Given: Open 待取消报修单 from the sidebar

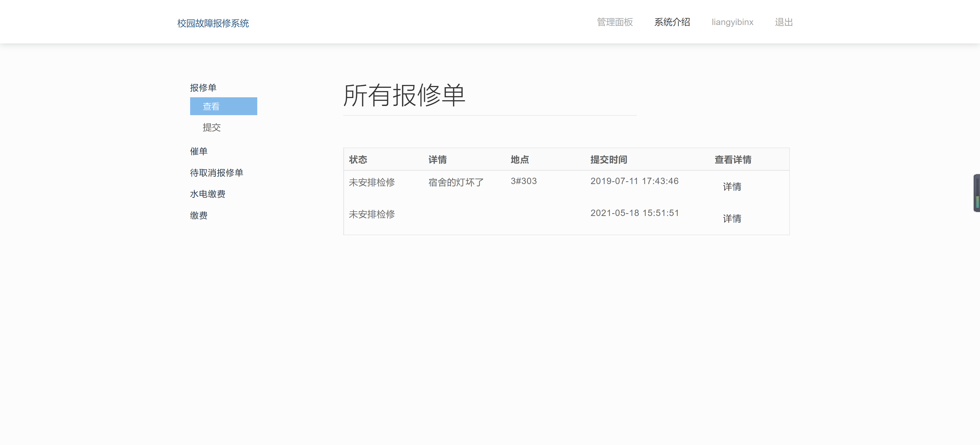Looking at the screenshot, I should [x=217, y=172].
